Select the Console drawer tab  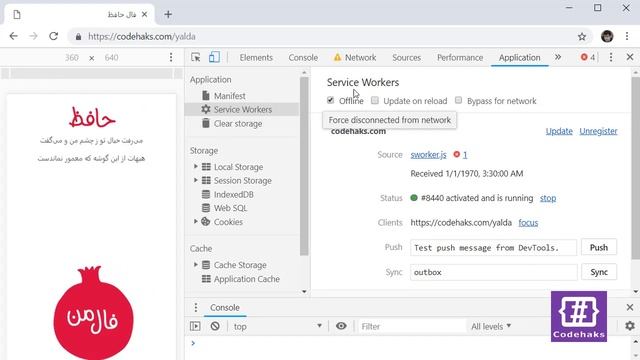tap(225, 307)
